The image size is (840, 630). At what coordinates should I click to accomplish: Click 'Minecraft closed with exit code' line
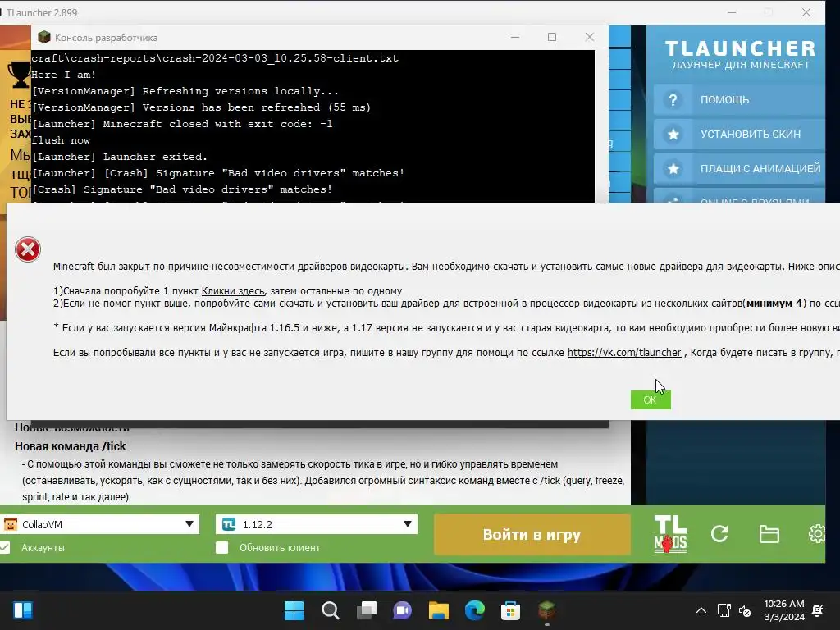[182, 124]
